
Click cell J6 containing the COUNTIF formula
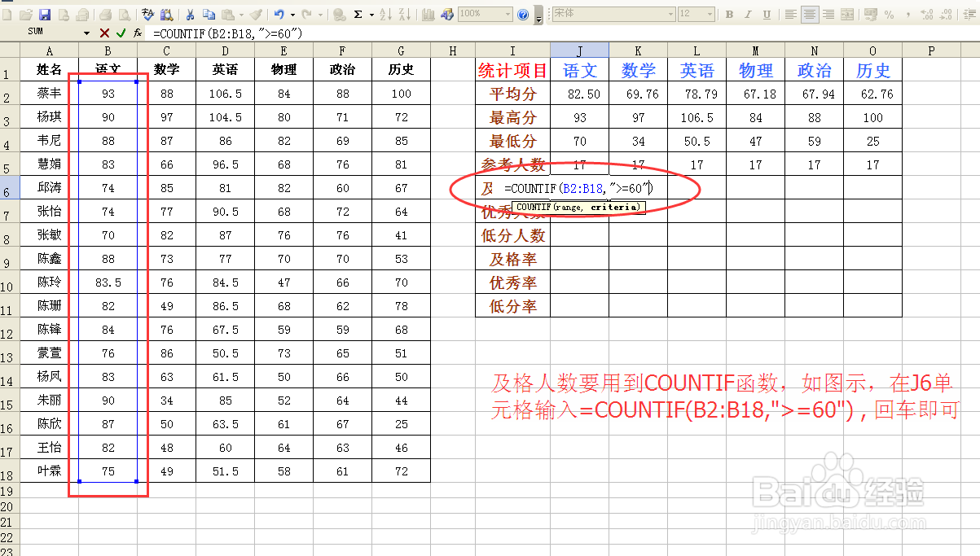[x=579, y=187]
